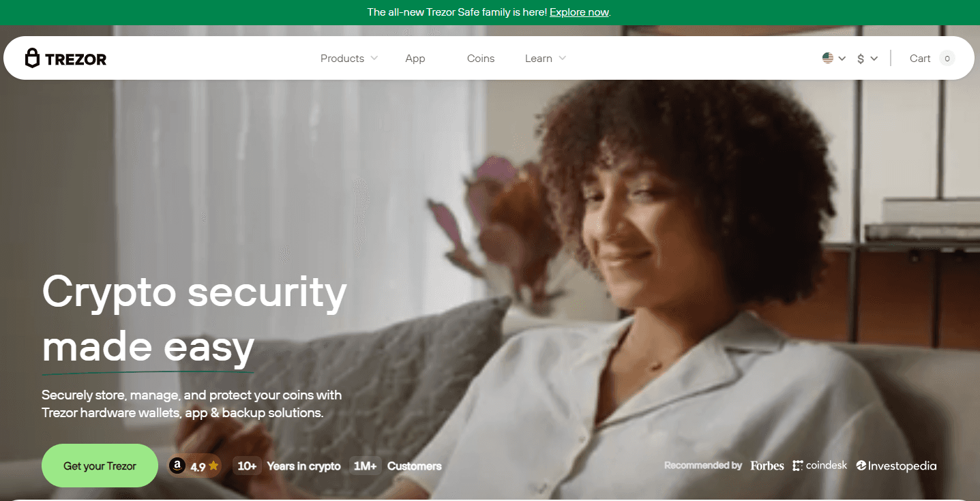Open the Coins menu item
This screenshot has height=501, width=980.
[x=481, y=59]
